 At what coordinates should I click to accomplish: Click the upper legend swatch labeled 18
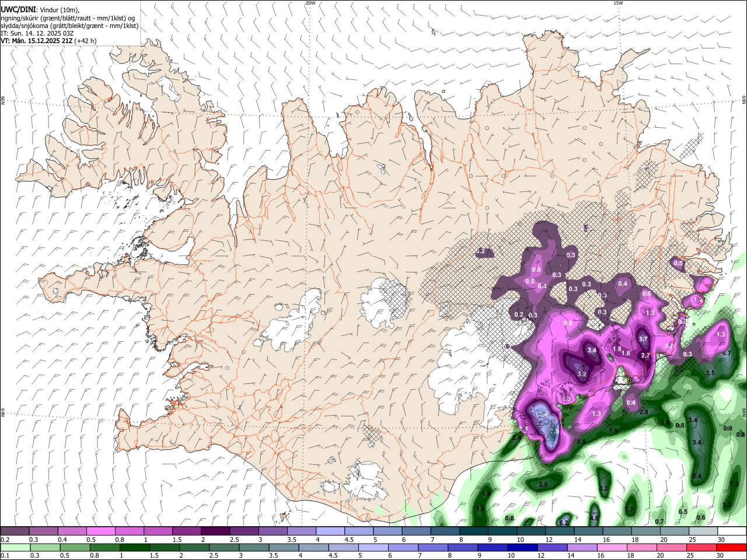(x=646, y=531)
